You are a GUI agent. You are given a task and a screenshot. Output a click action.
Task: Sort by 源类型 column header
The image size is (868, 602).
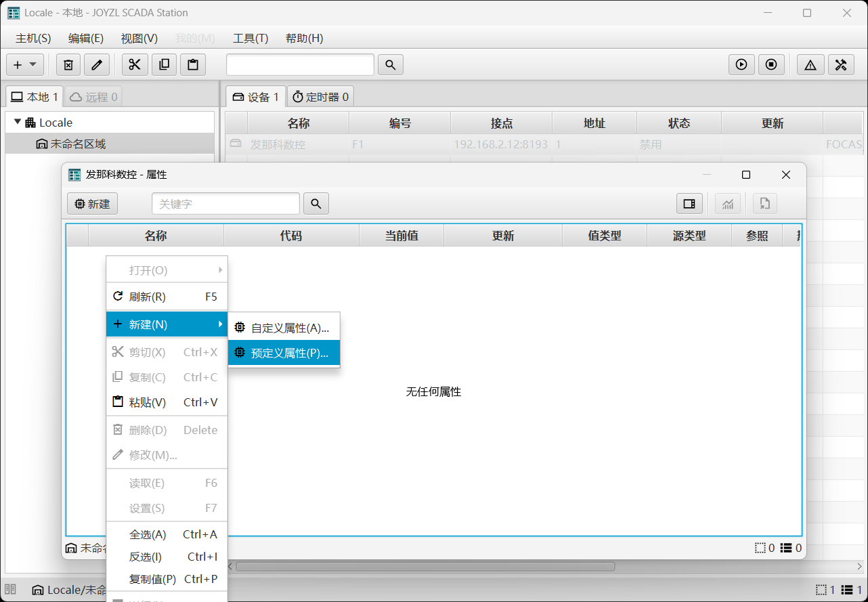click(x=689, y=236)
